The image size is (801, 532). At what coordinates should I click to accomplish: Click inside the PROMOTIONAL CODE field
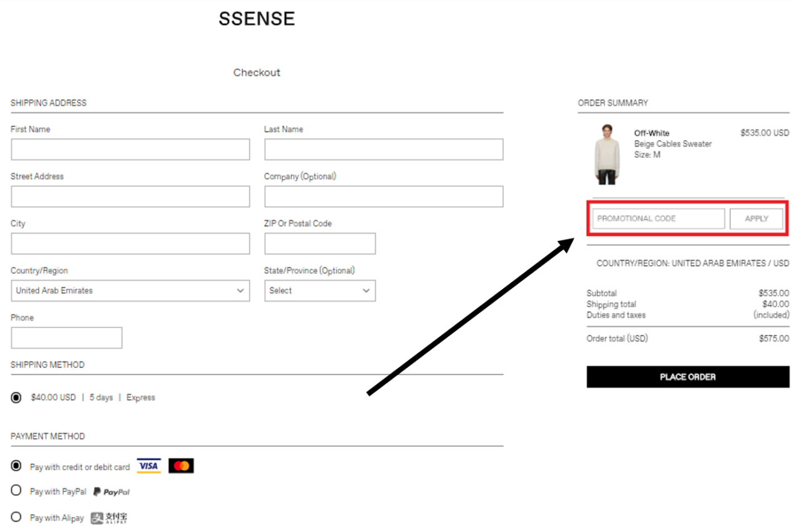(657, 218)
